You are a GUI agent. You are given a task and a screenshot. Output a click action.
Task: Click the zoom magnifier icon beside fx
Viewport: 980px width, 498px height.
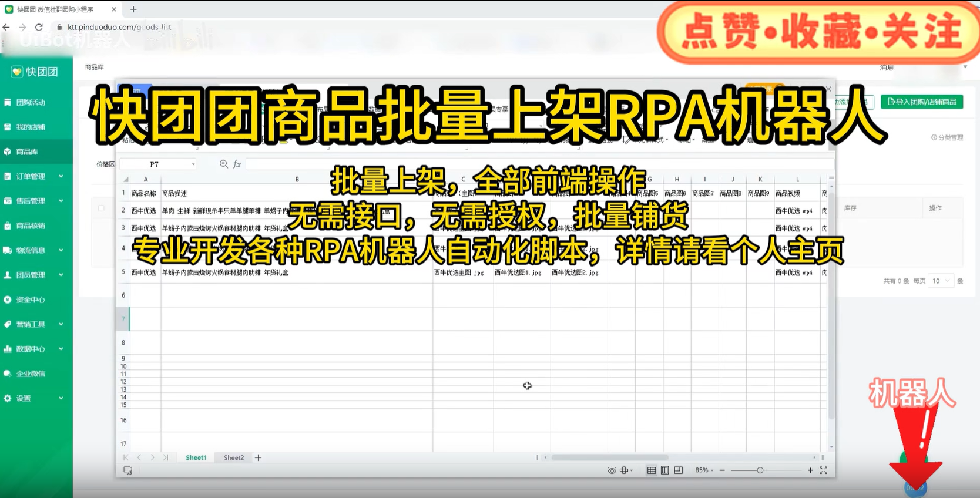(223, 164)
